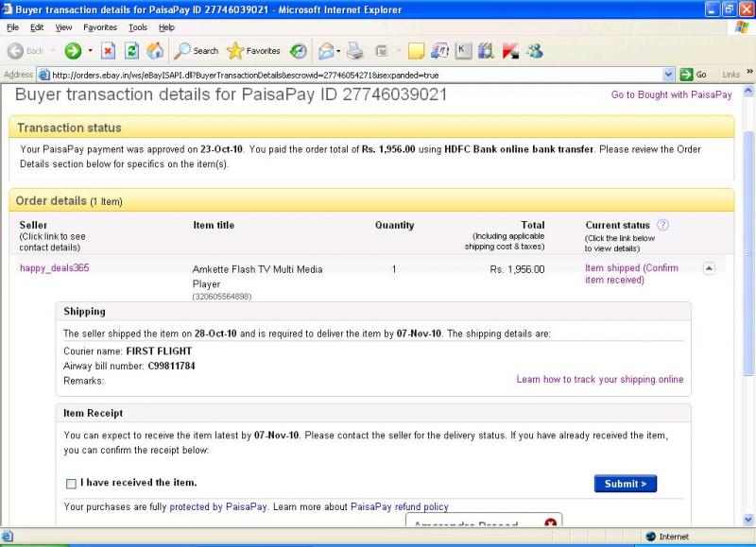Open the Tools menu
The image size is (756, 547).
click(138, 27)
